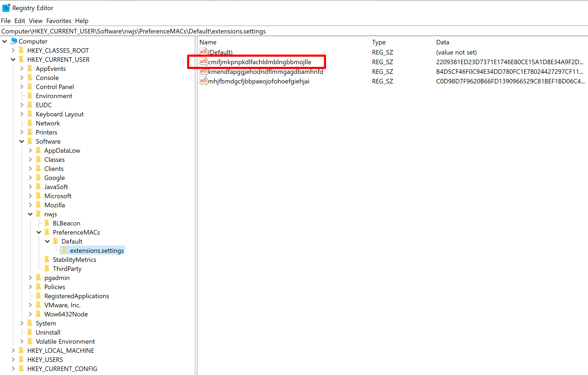588x375 pixels.
Task: Select the StabilityMetrics key
Action: coord(74,260)
